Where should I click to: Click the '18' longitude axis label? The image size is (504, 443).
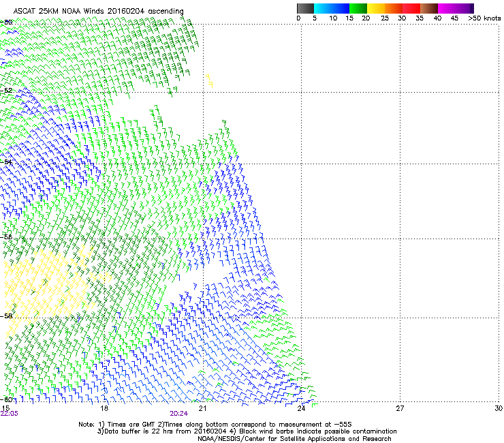[x=104, y=408]
